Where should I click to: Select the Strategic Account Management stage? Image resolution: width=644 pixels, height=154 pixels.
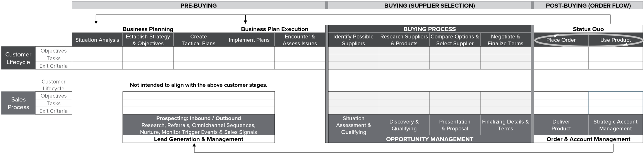pyautogui.click(x=615, y=125)
